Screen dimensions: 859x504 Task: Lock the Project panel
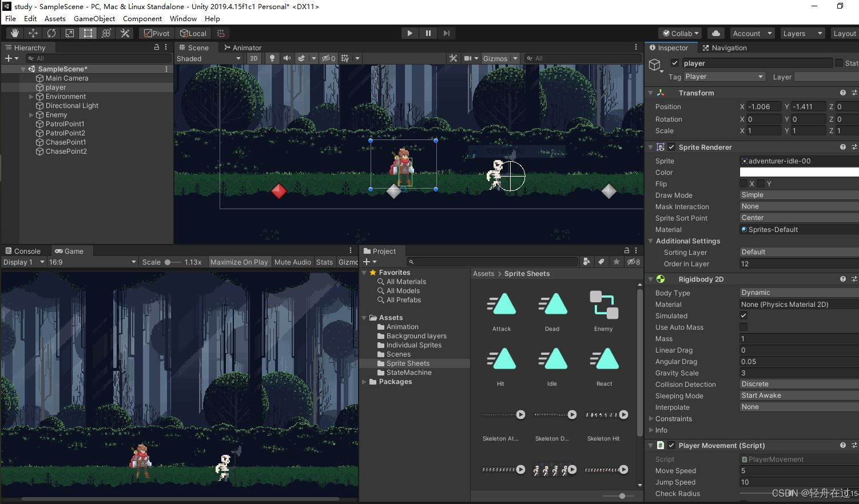[x=626, y=251]
